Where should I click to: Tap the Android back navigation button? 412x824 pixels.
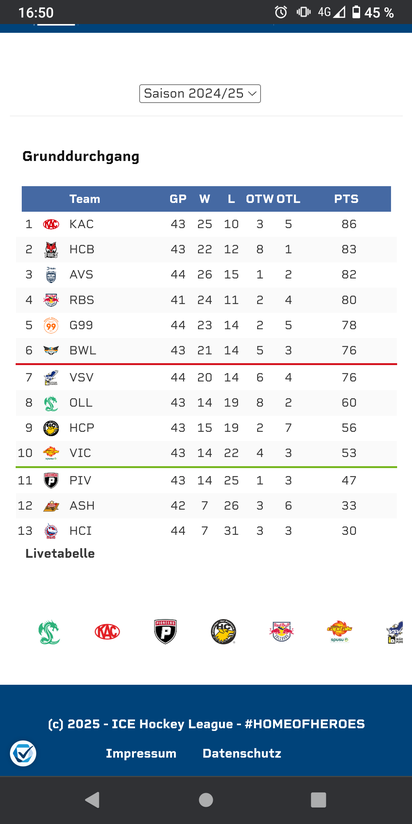point(92,800)
